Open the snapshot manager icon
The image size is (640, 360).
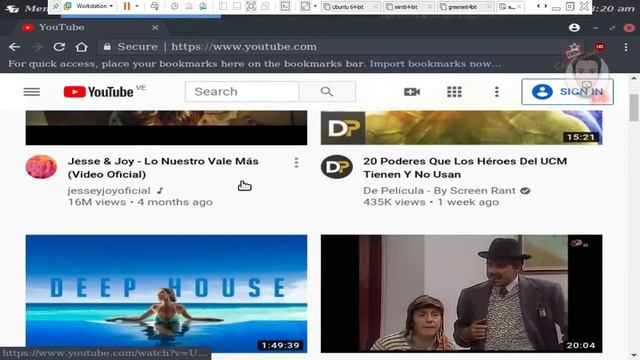point(203,6)
